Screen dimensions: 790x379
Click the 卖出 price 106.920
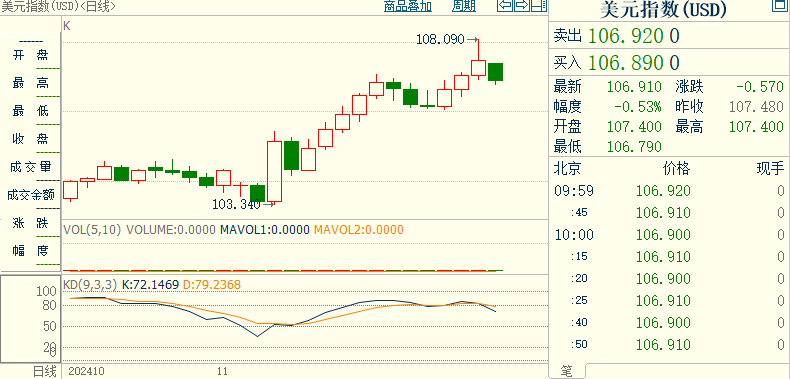(x=625, y=36)
